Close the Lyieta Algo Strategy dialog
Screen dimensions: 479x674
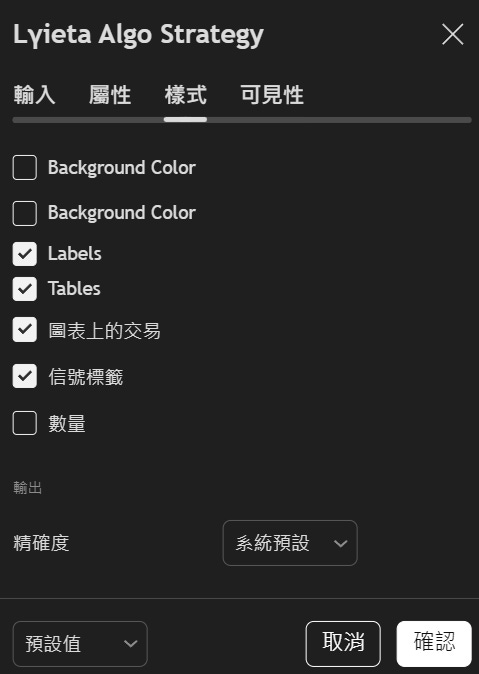tap(452, 34)
